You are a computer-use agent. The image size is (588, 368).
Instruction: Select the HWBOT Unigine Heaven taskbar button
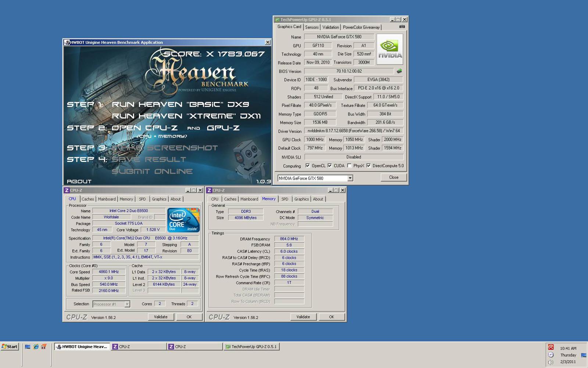pos(82,347)
